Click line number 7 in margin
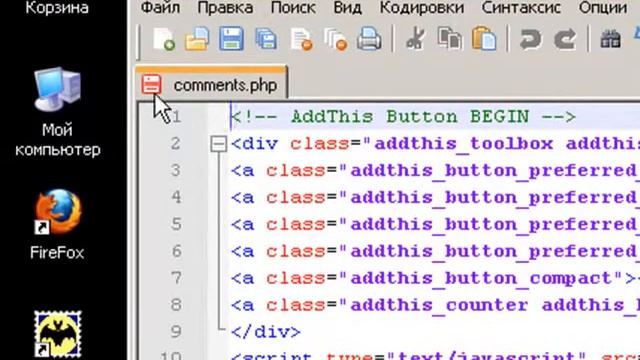640x360 pixels. point(176,278)
